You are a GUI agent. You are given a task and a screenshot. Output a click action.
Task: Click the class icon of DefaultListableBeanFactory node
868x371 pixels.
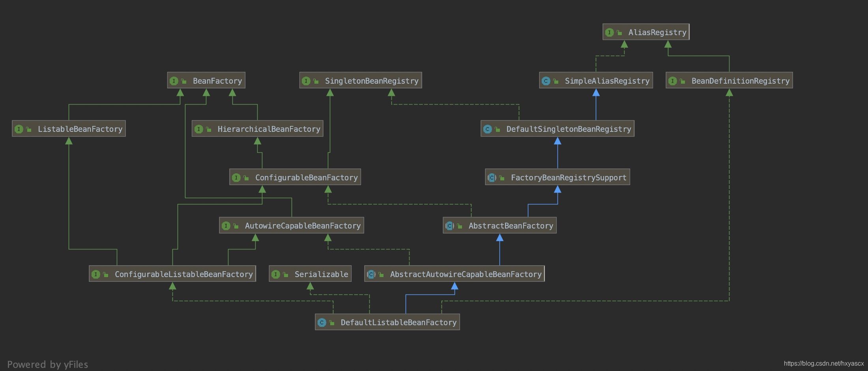[x=322, y=322]
